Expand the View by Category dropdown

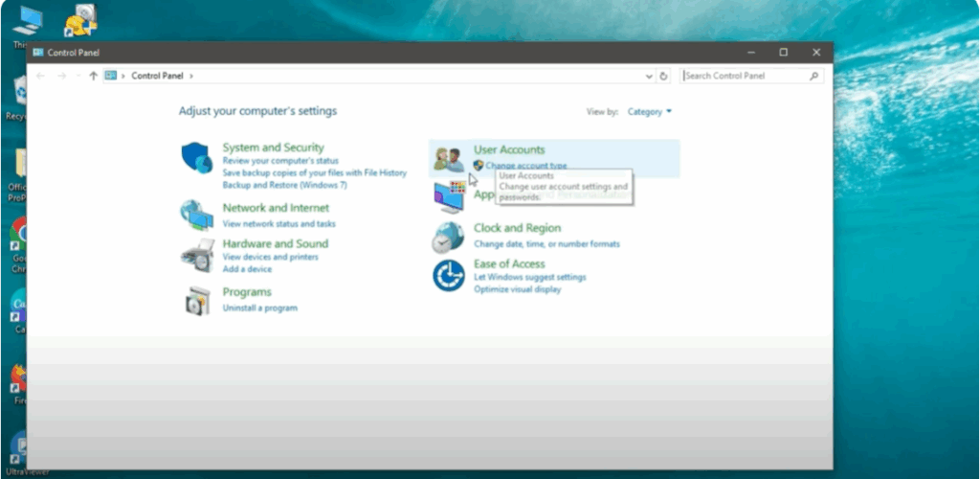click(650, 112)
